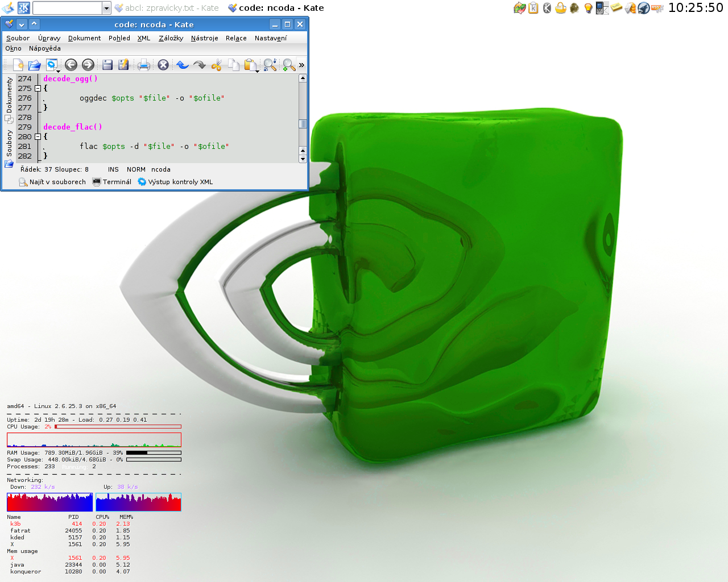Undo the last edit with blue arrow
This screenshot has width=728, height=582.
(183, 65)
